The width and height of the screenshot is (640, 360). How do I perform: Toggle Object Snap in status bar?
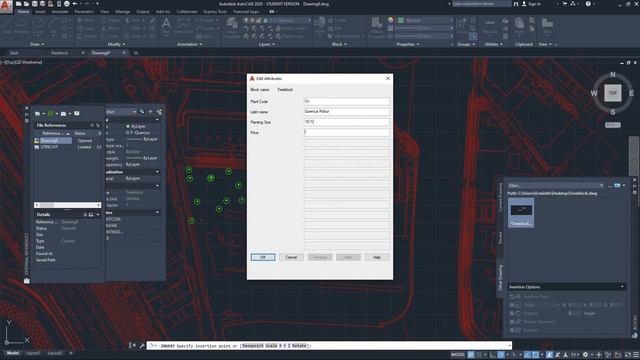tap(536, 355)
